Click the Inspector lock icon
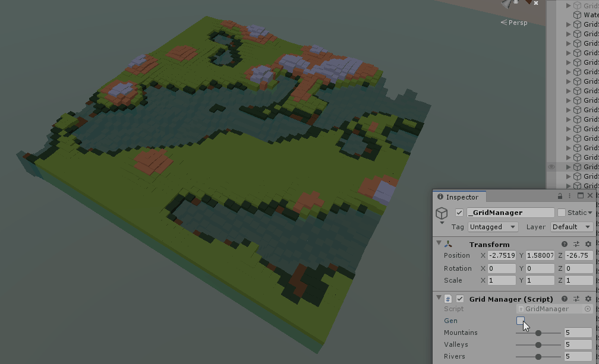 pyautogui.click(x=560, y=196)
